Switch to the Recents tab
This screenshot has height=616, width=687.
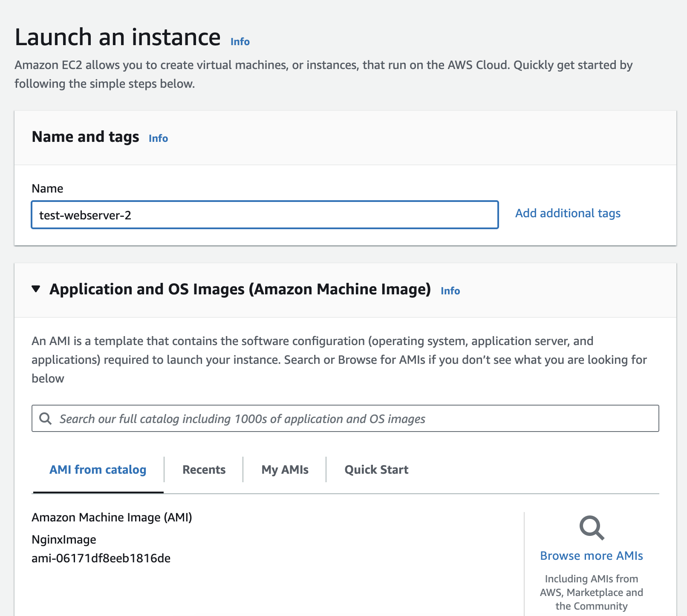coord(204,469)
